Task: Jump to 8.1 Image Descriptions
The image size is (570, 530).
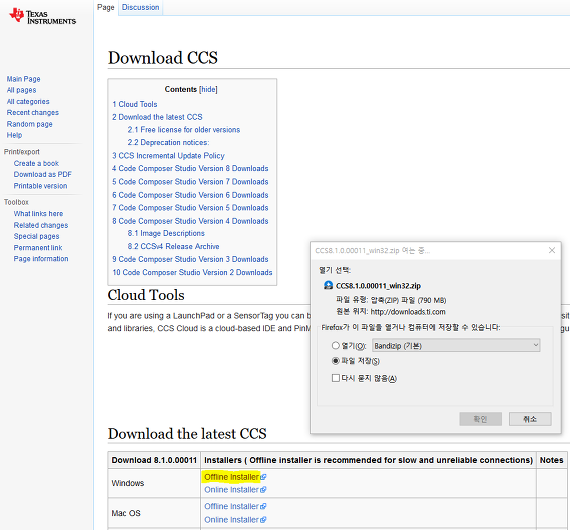Action: 166,233
